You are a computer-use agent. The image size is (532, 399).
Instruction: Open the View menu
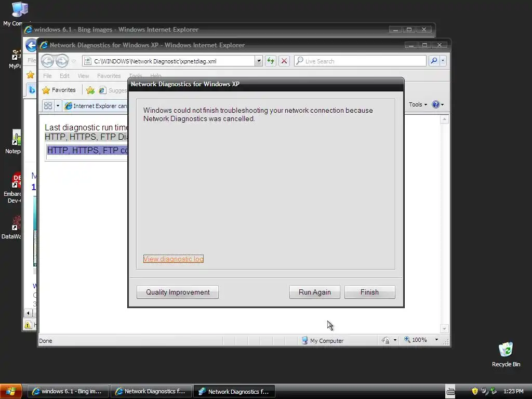(x=83, y=76)
